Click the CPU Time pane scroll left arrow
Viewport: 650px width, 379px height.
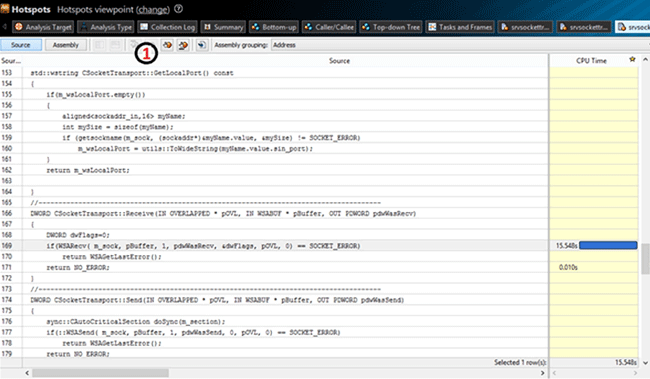pyautogui.click(x=555, y=373)
